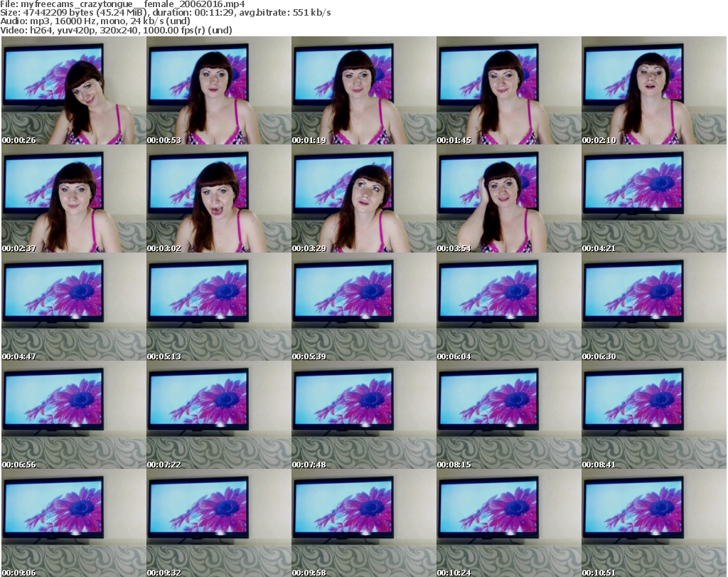Viewport: 728px width, 577px height.
Task: Click the Video h264 info line
Action: tap(116, 30)
